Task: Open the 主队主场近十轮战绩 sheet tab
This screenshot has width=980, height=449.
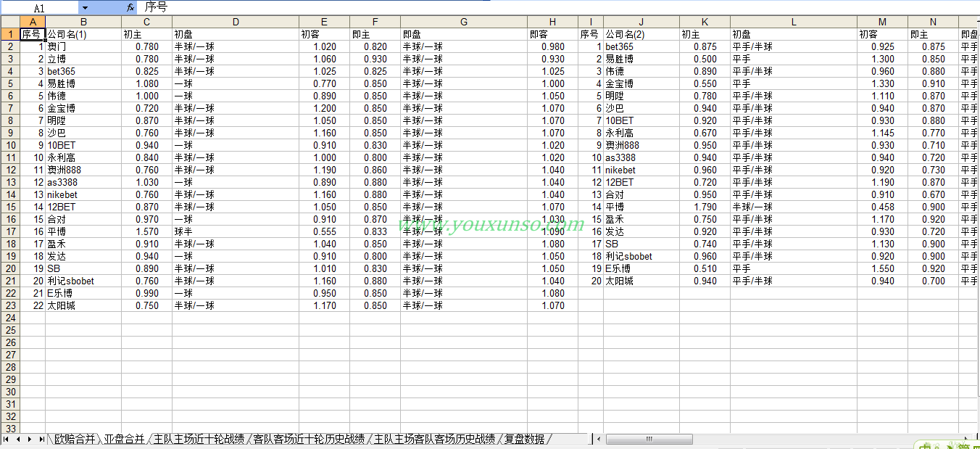Action: (199, 439)
